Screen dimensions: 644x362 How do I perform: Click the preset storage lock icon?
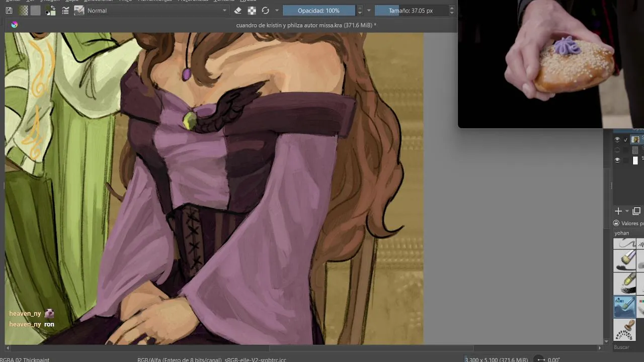click(616, 223)
